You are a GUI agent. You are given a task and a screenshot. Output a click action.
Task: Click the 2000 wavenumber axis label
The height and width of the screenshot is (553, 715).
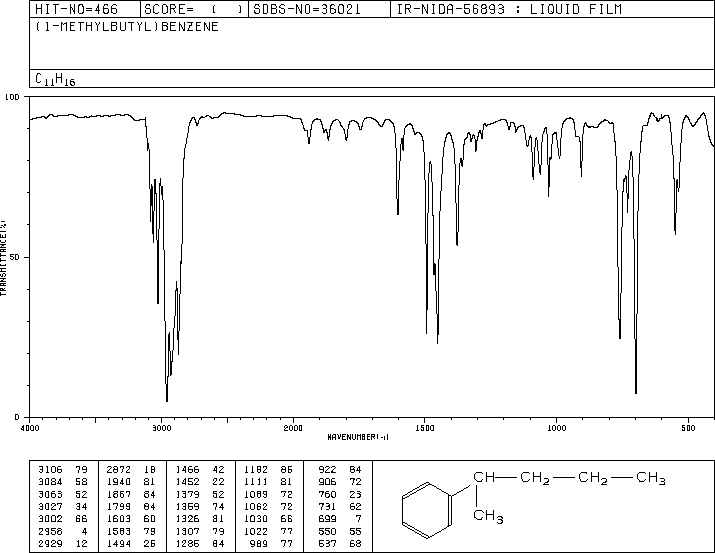click(293, 428)
